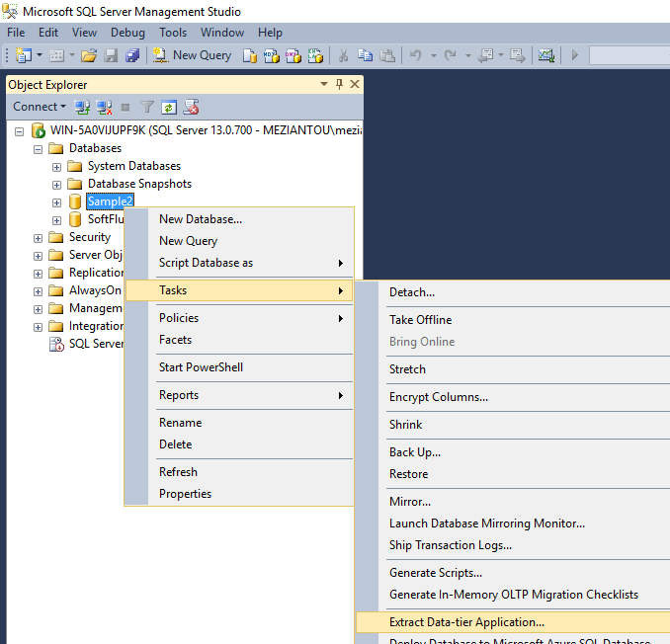Click the Disconnect server icon in Object Explorer
The height and width of the screenshot is (644, 670).
click(104, 107)
